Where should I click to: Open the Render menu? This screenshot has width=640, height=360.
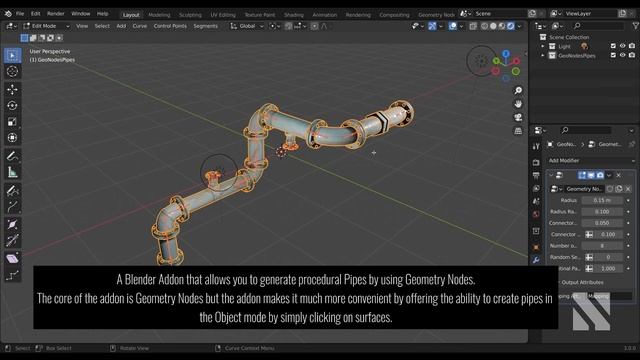(x=56, y=13)
